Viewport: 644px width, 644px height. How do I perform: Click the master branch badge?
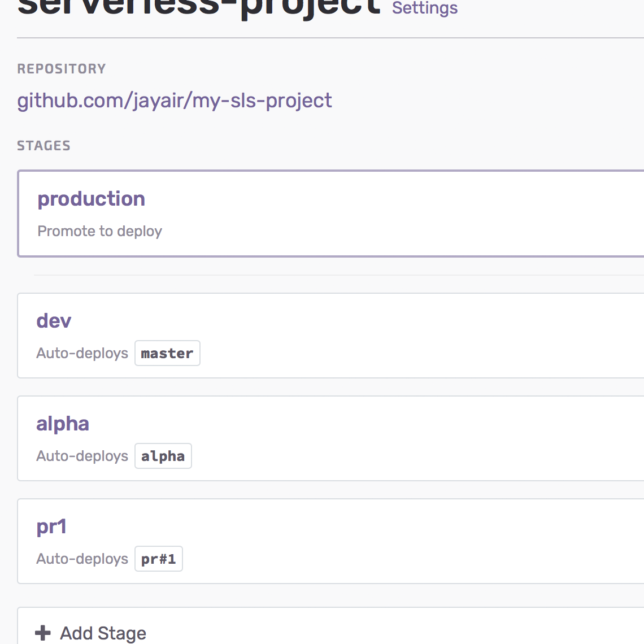point(167,353)
